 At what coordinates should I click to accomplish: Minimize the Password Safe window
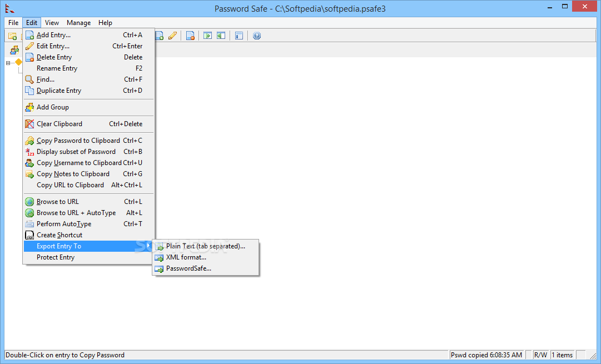point(550,7)
